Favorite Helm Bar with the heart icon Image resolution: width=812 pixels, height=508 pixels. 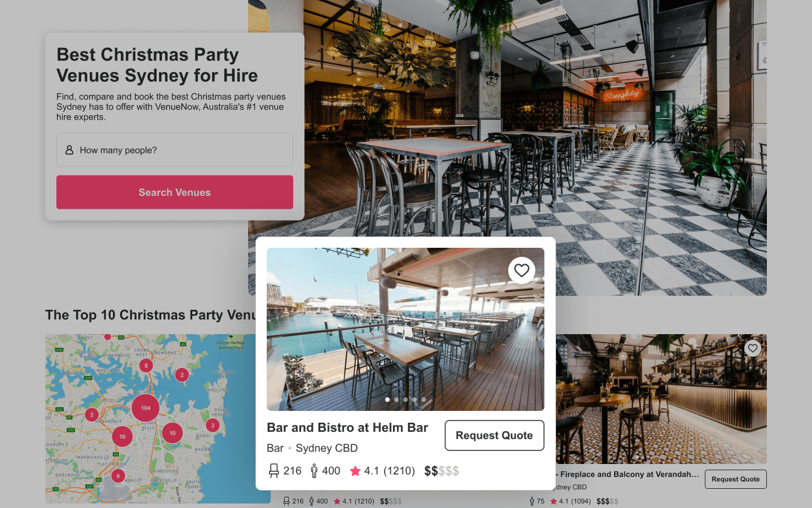tap(522, 270)
